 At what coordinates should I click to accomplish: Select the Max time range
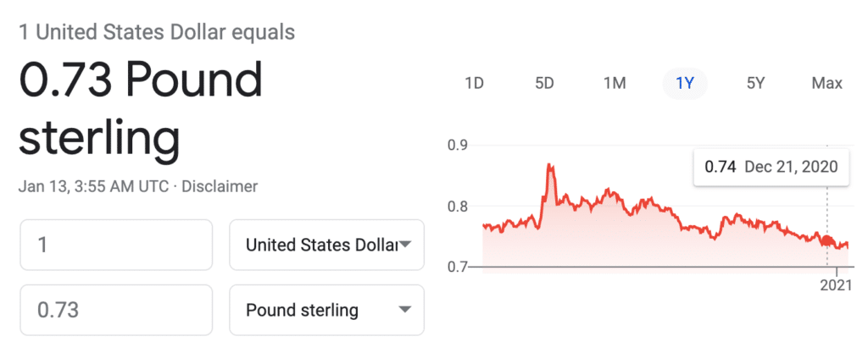tap(826, 83)
